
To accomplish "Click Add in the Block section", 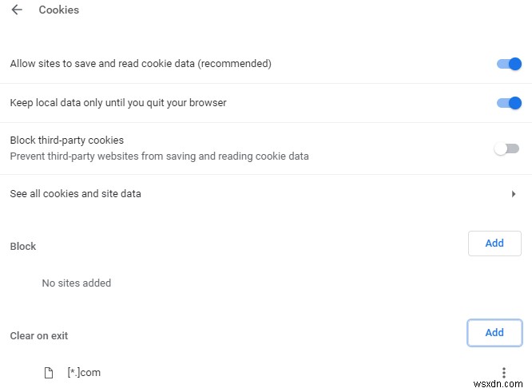I will 494,244.
